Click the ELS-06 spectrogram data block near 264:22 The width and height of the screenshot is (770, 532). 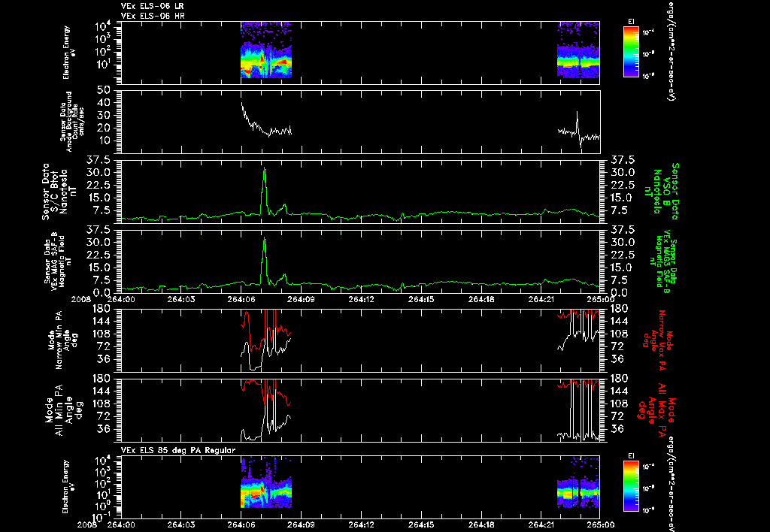[578, 49]
